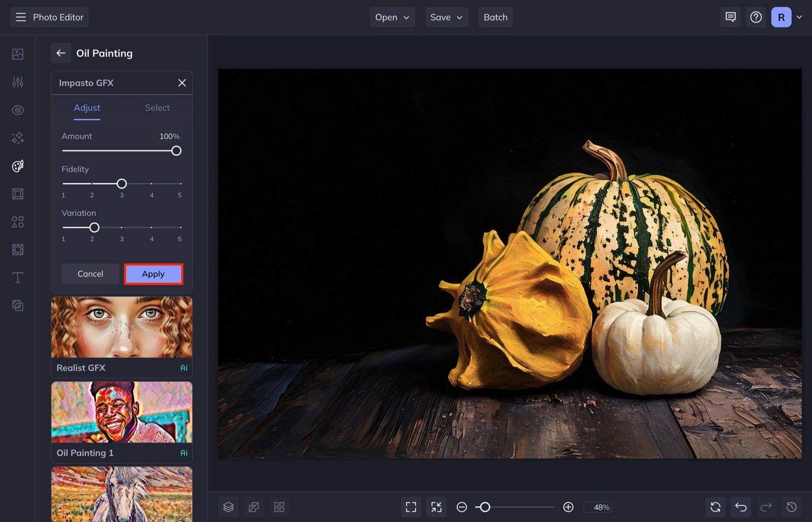Select the Adjustments sliders tool in sidebar
Image resolution: width=812 pixels, height=522 pixels.
[17, 82]
